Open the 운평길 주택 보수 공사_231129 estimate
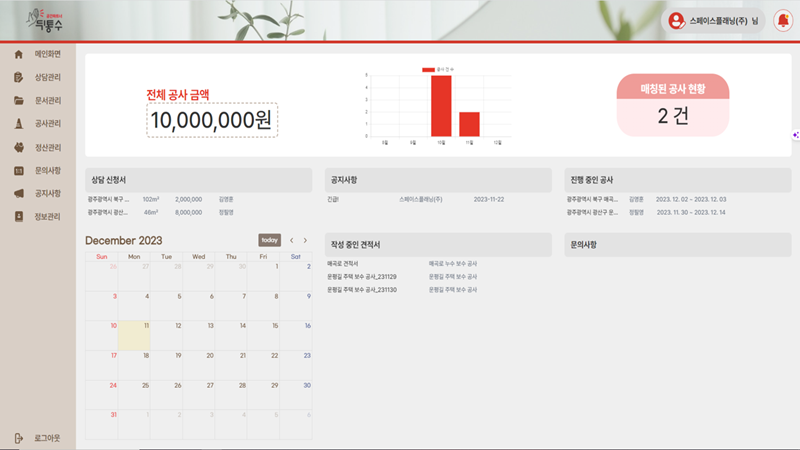The image size is (800, 450). click(x=362, y=277)
